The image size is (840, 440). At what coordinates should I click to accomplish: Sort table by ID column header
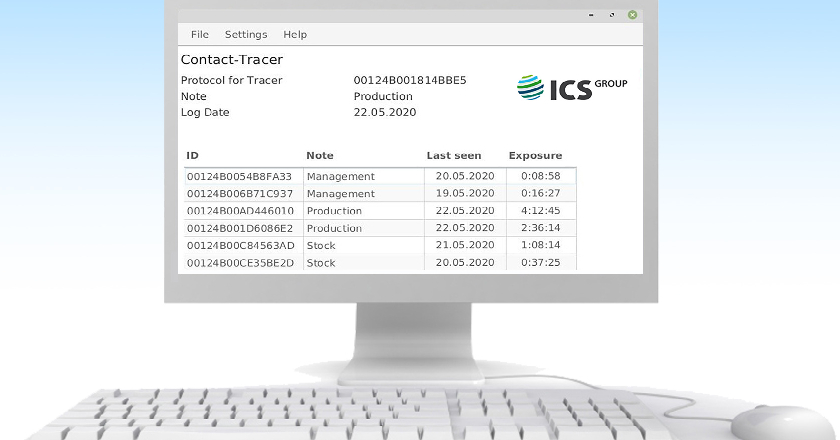(192, 155)
